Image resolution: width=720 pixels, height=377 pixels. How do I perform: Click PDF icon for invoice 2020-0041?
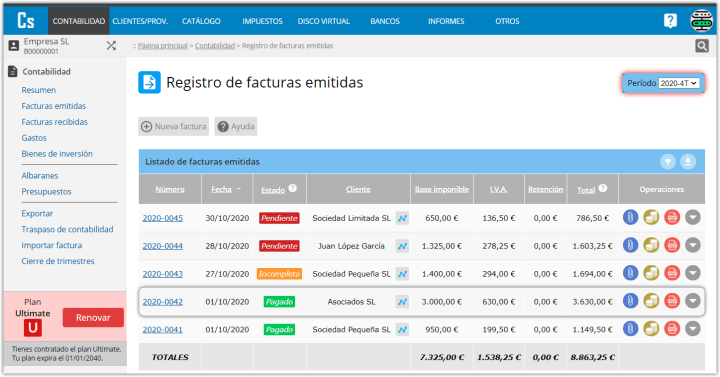(672, 328)
